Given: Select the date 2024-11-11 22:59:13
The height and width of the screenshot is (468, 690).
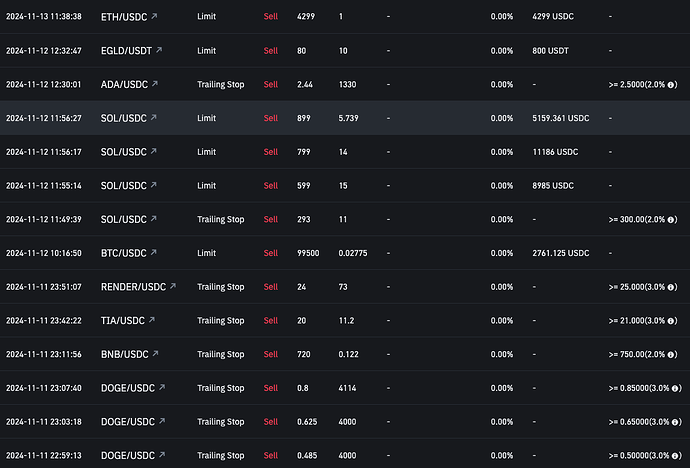Looking at the screenshot, I should [44, 455].
